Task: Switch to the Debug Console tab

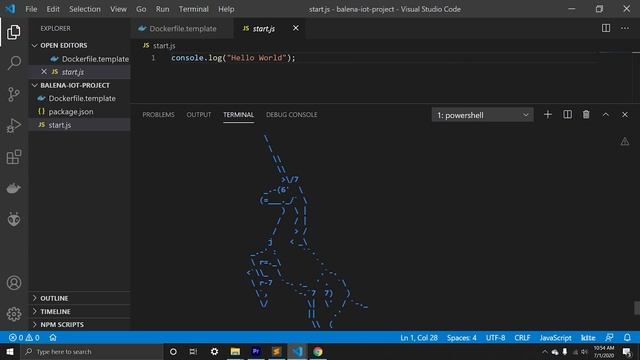Action: 291,115
